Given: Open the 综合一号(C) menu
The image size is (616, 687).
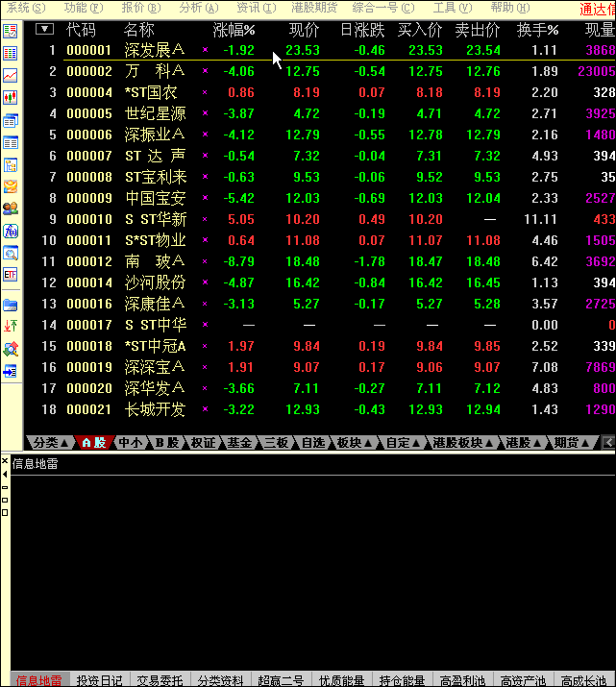Looking at the screenshot, I should point(383,8).
